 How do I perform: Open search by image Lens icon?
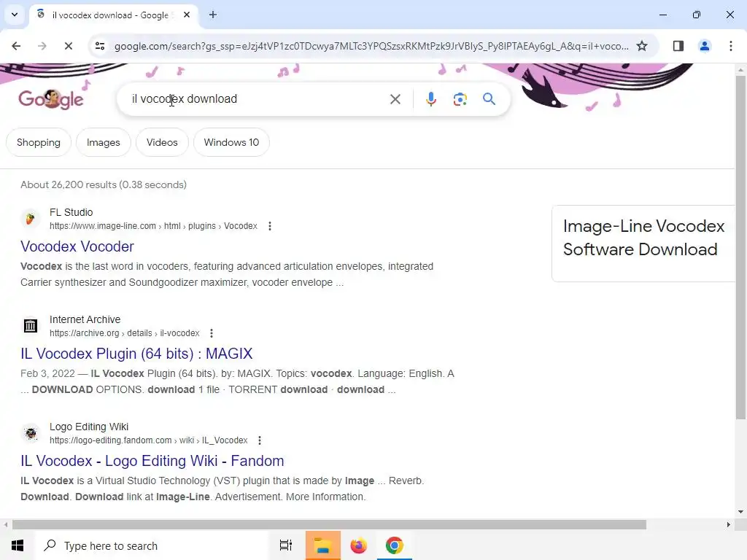(x=460, y=99)
